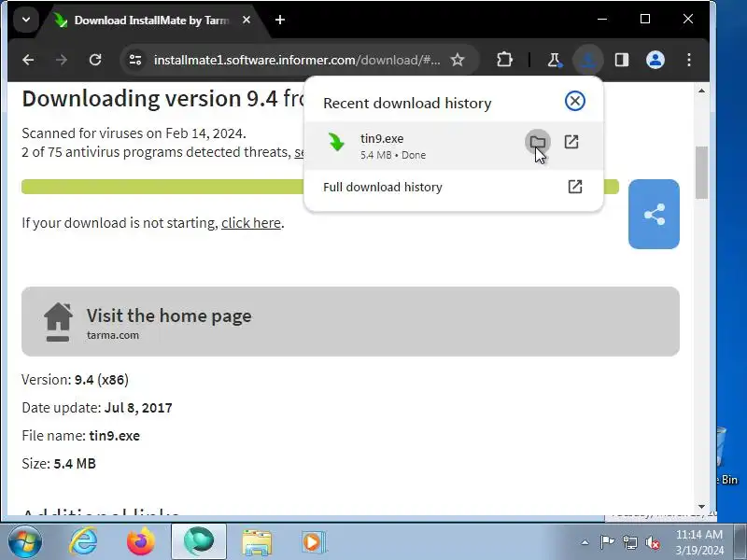This screenshot has width=747, height=560.
Task: Close the Recent download history popup
Action: click(x=575, y=101)
